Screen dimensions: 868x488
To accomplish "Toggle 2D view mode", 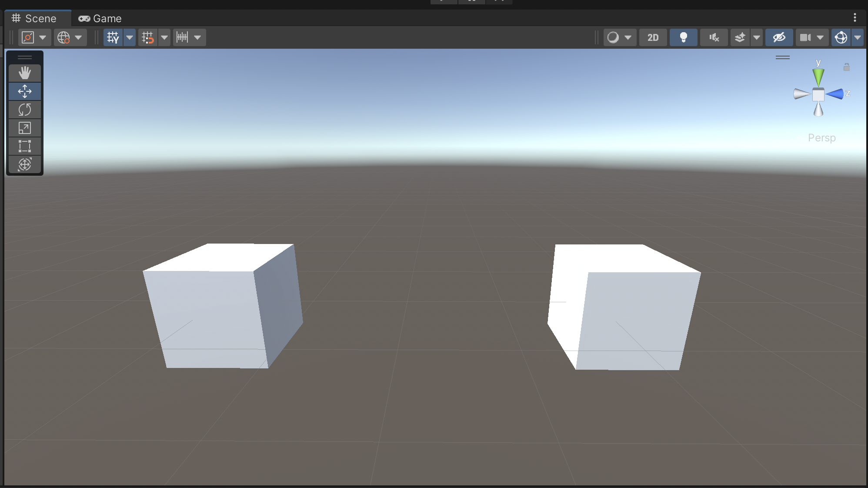I will click(x=653, y=37).
